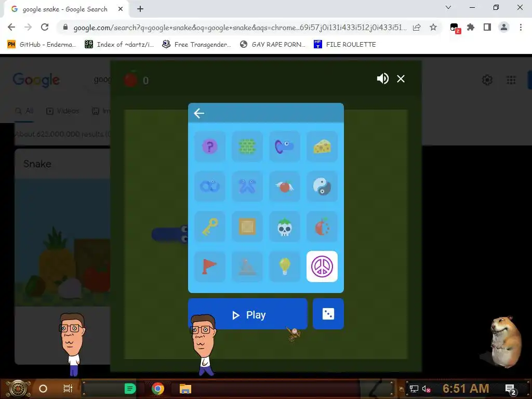Start the game with Play button
The image size is (532, 399).
tap(248, 314)
